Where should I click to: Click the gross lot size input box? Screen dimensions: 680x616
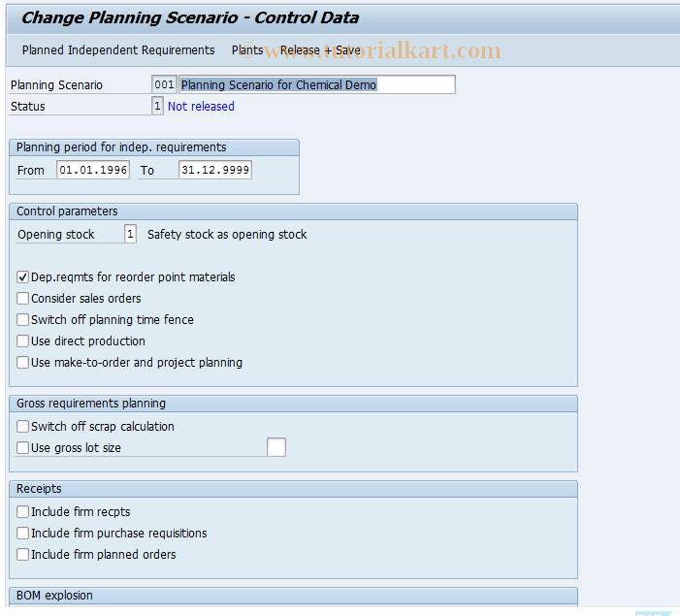pos(276,447)
